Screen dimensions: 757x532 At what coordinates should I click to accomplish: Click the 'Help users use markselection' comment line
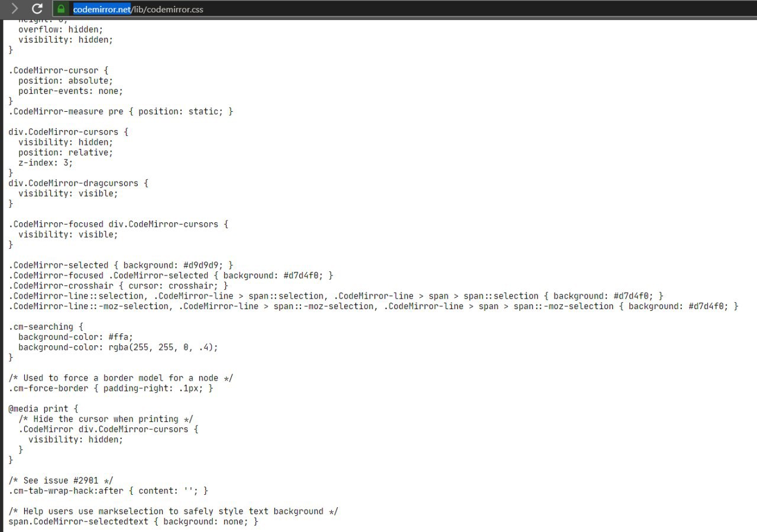173,511
